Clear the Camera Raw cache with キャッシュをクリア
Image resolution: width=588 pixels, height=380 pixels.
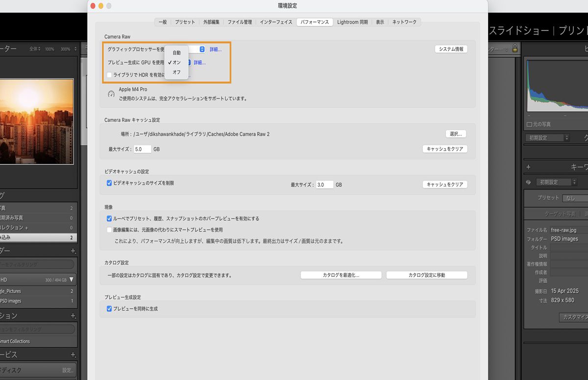[445, 149]
